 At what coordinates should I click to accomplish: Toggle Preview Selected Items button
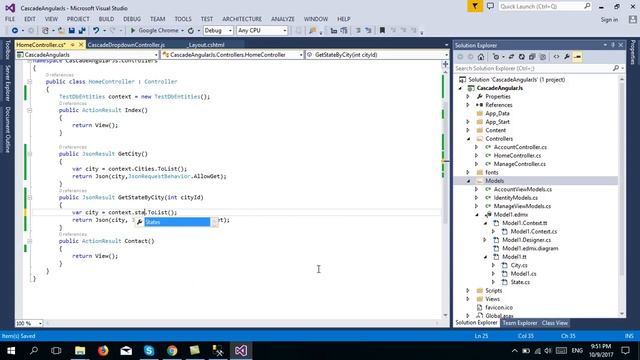tap(578, 57)
